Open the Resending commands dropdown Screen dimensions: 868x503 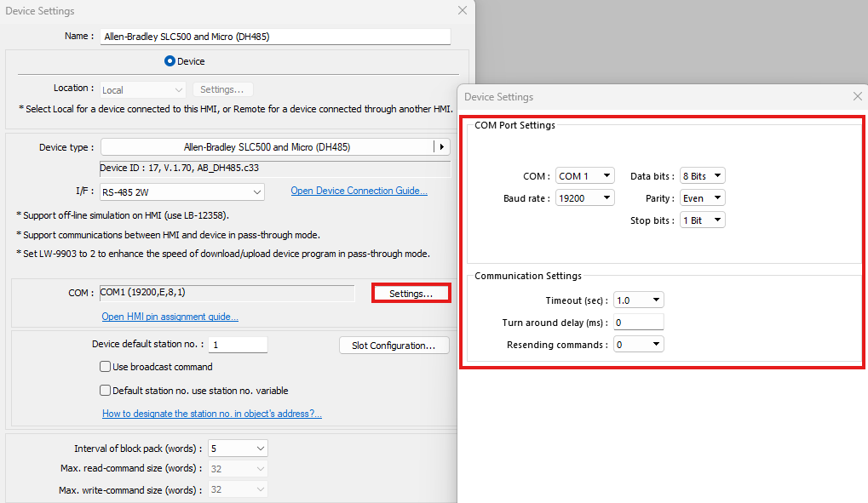coord(638,344)
